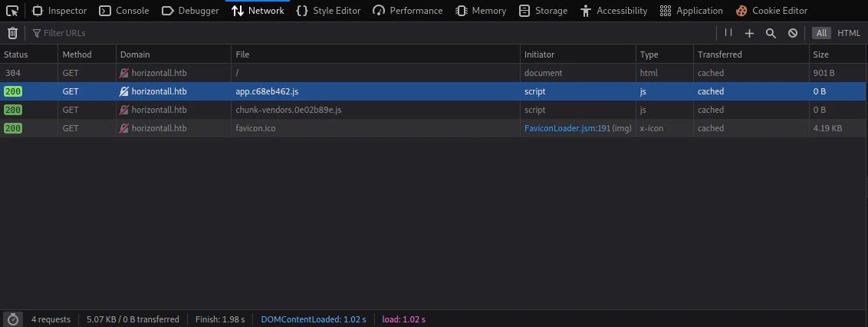This screenshot has width=868, height=327.
Task: Click insecure lock icon in chunk-vendors row
Action: click(x=124, y=110)
